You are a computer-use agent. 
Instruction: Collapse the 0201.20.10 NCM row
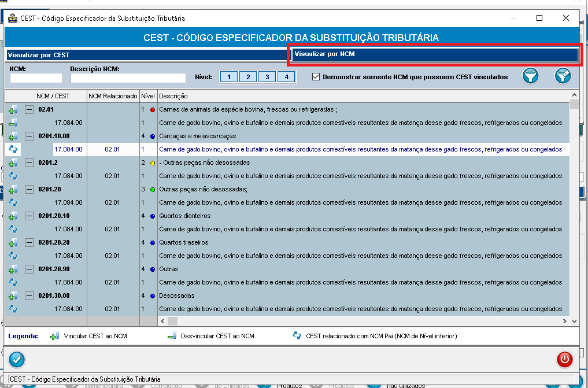(29, 216)
